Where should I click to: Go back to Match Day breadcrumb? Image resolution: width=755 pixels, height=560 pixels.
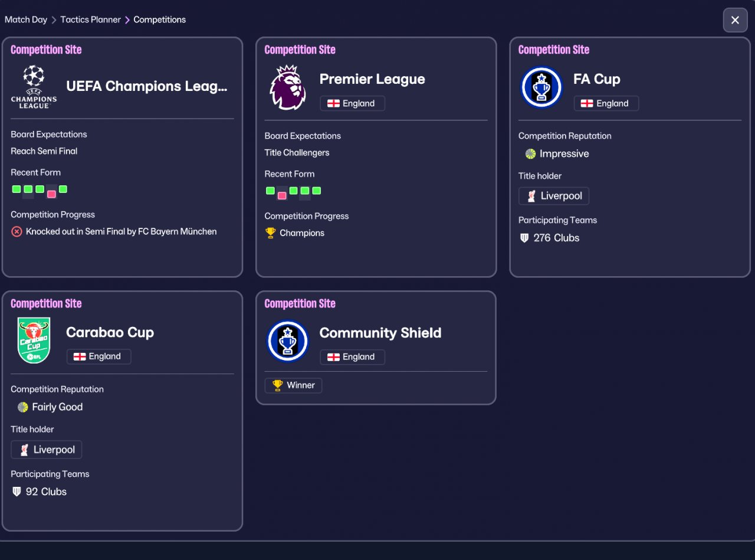(x=26, y=19)
